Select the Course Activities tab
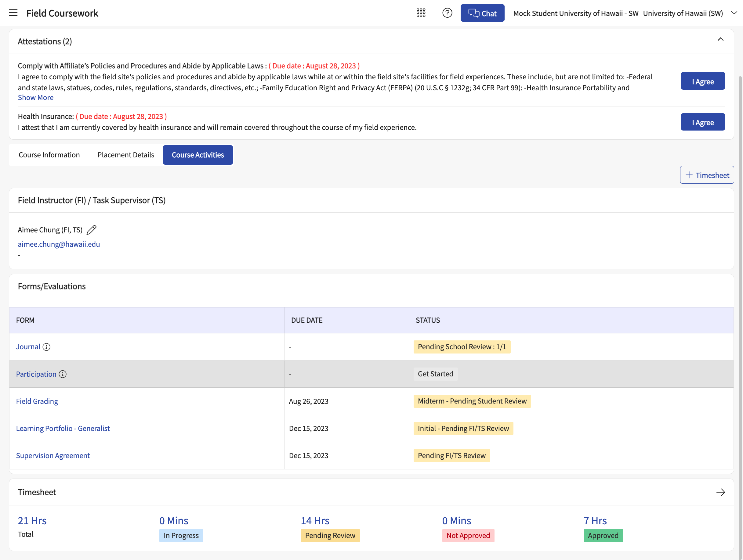The height and width of the screenshot is (560, 743). point(198,155)
